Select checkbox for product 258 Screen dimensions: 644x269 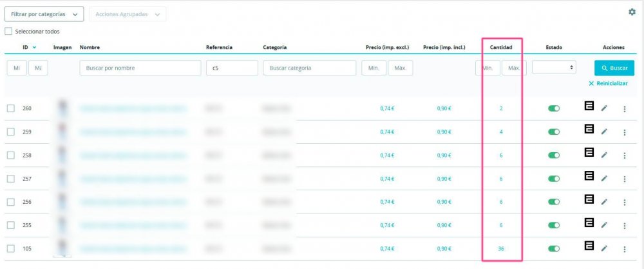click(x=11, y=155)
